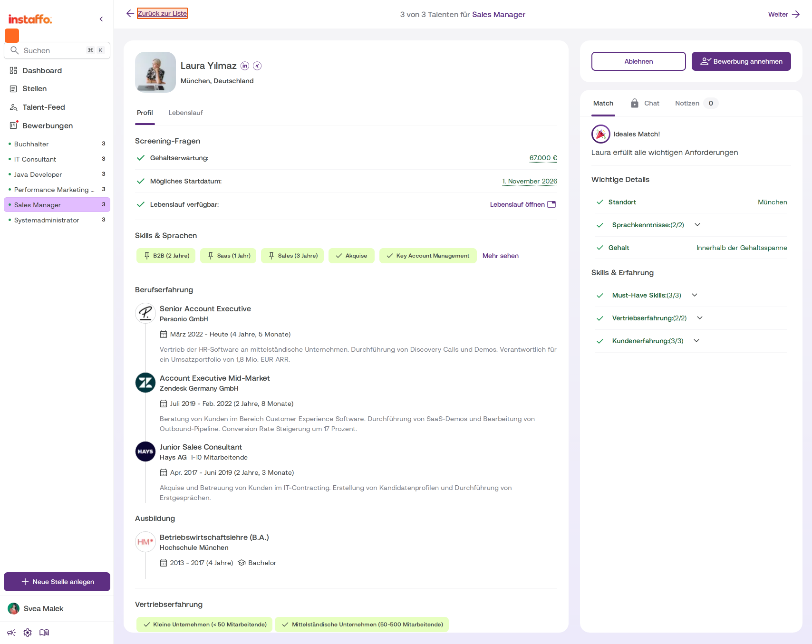
Task: Show more skills via Mehr sehen
Action: 501,256
